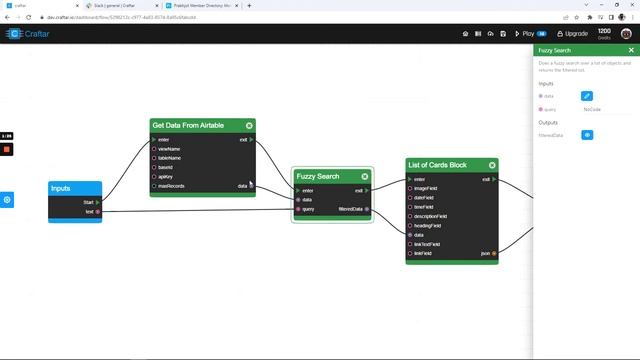Viewport: 640px width, 360px height.
Task: Edit the data input with pencil button
Action: click(587, 96)
